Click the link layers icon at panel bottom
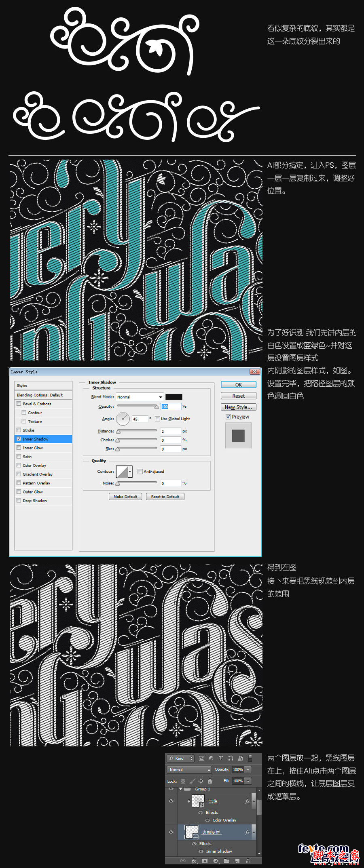This screenshot has height=868, width=364. click(183, 861)
